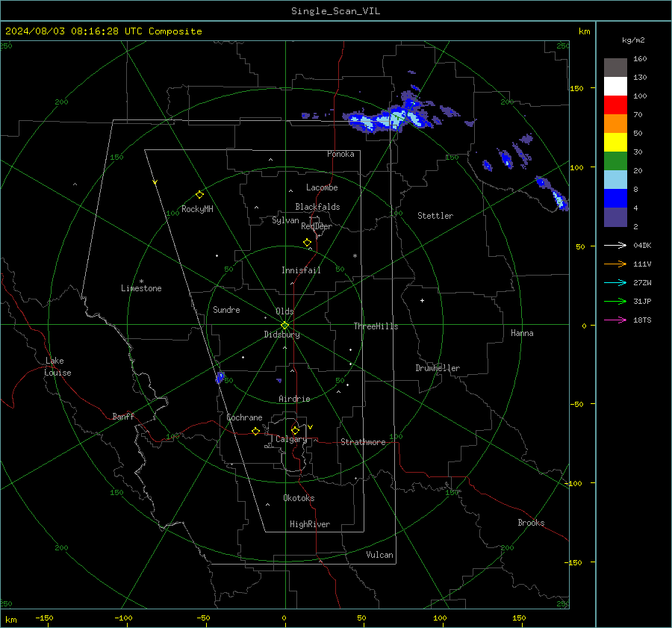This screenshot has height=628, width=672.
Task: Click the Vulcan town label
Action: pos(379,555)
